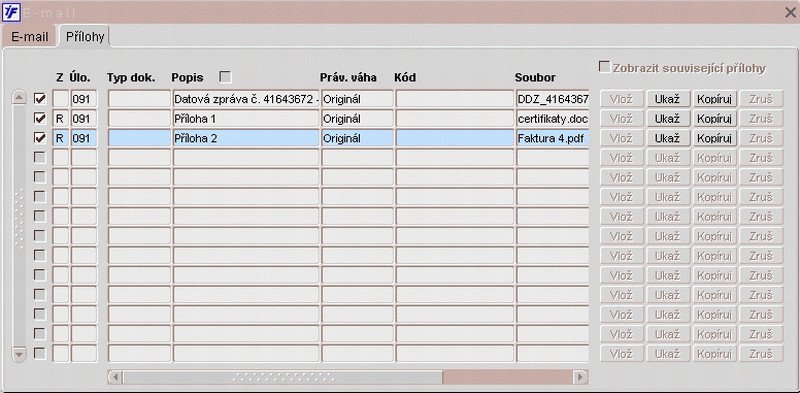Click the scroll down arrow of the record scrollbar
Screen dimensions: 800x393
click(19, 354)
